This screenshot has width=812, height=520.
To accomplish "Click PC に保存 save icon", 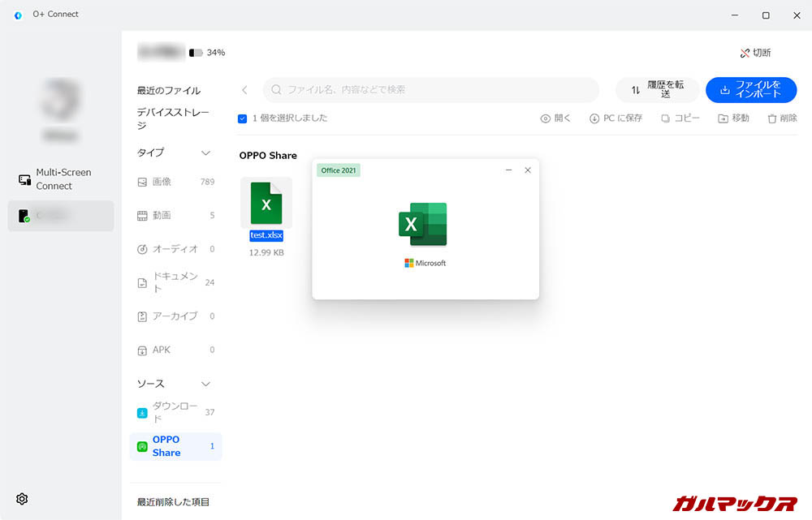I will (x=594, y=118).
